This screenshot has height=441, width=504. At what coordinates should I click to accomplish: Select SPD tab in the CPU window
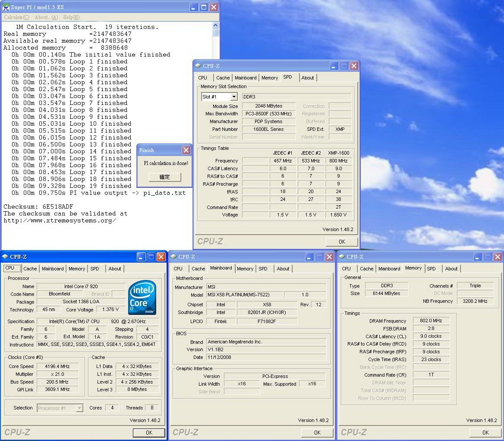(x=94, y=269)
